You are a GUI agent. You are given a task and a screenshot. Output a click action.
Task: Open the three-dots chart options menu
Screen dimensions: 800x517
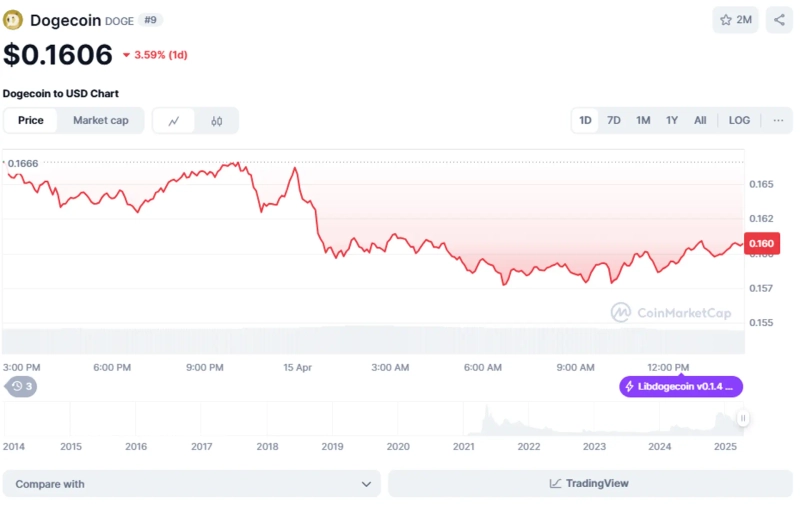778,120
